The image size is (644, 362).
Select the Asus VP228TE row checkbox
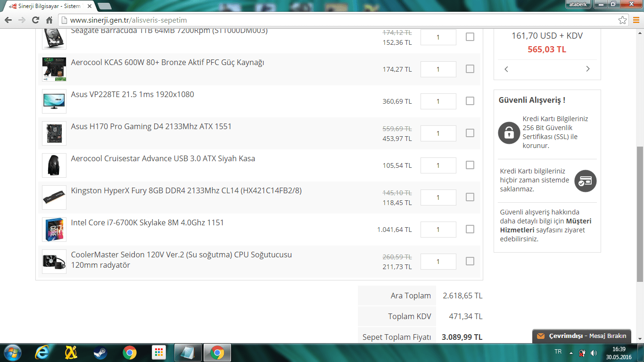470,101
